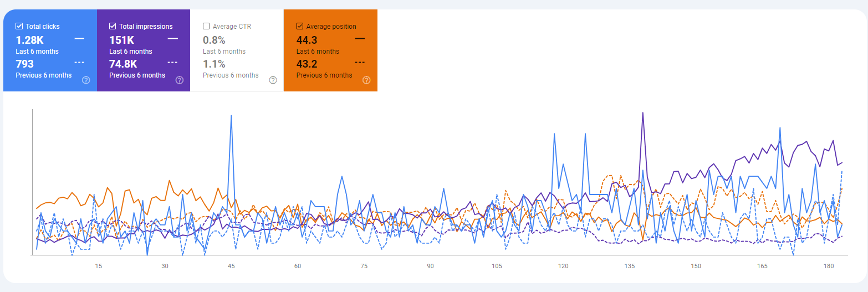Select the 0.8% Average CTR value
The image size is (868, 292).
click(214, 40)
